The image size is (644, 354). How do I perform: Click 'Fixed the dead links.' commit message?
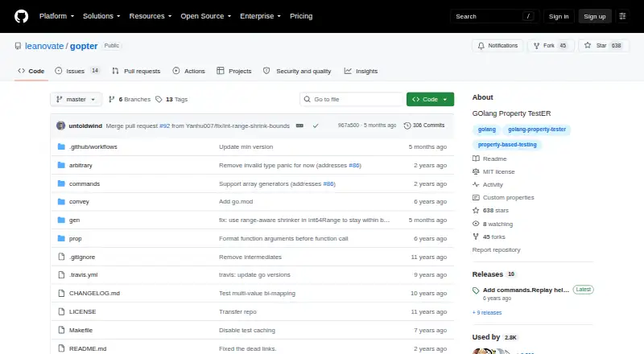click(247, 348)
